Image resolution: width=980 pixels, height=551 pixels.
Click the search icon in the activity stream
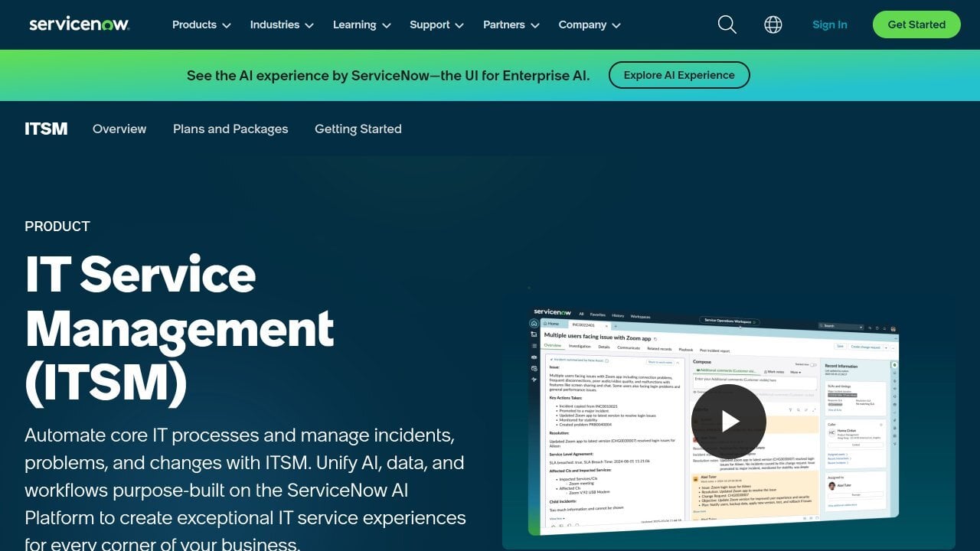pos(799,409)
